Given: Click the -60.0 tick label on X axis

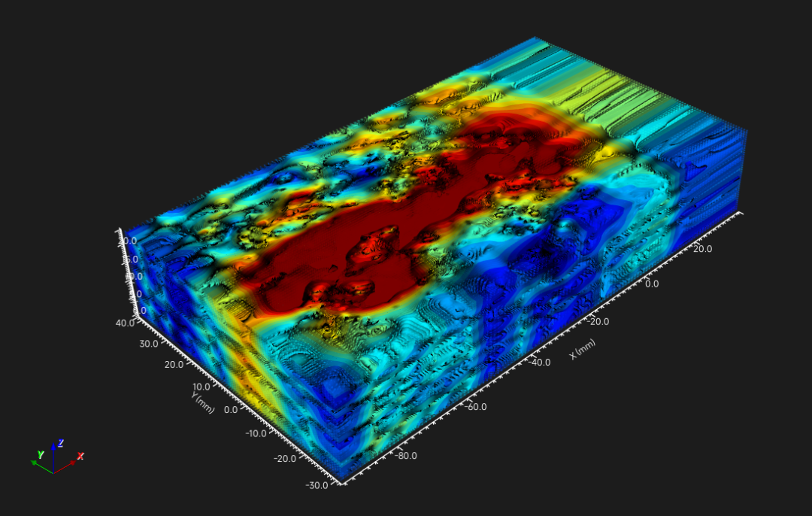Looking at the screenshot, I should 475,407.
